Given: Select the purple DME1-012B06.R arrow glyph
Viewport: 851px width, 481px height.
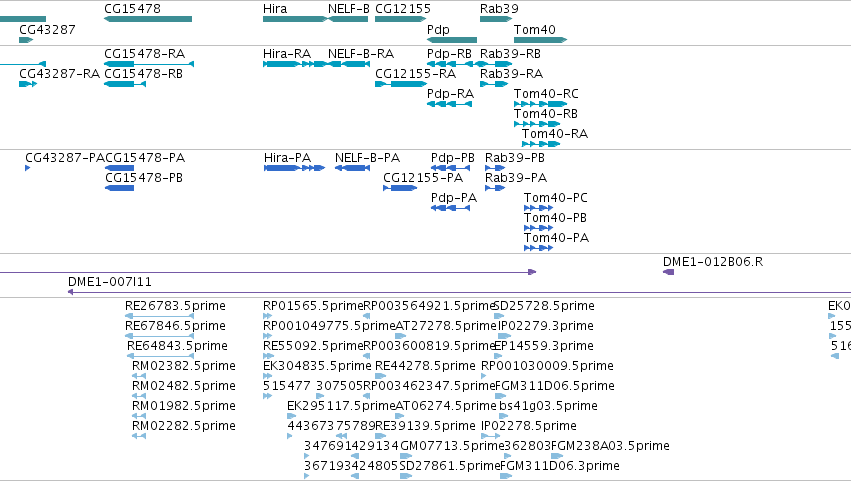Looking at the screenshot, I should coord(669,272).
